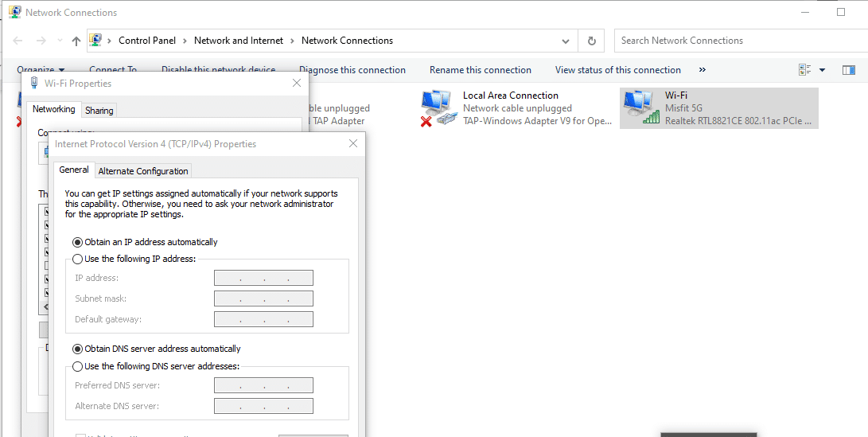Viewport: 868px width, 437px height.
Task: Click the change view layout icon
Action: pyautogui.click(x=804, y=70)
